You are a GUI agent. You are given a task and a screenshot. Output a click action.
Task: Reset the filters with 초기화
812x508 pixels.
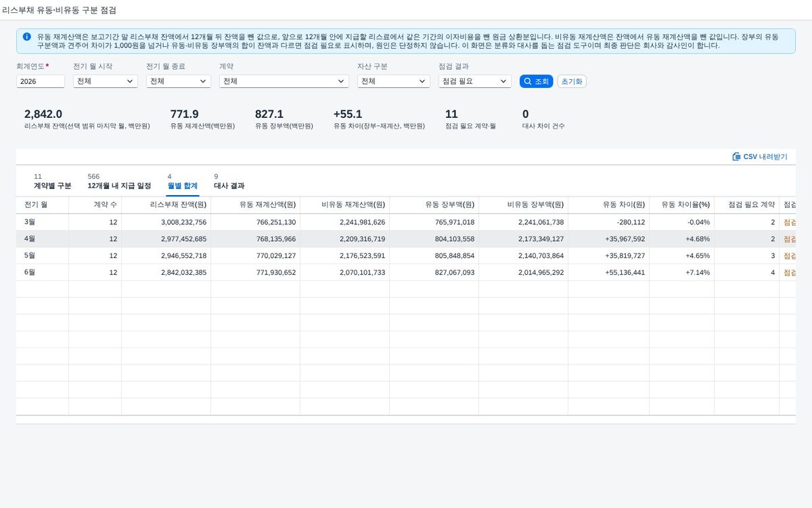pos(572,81)
